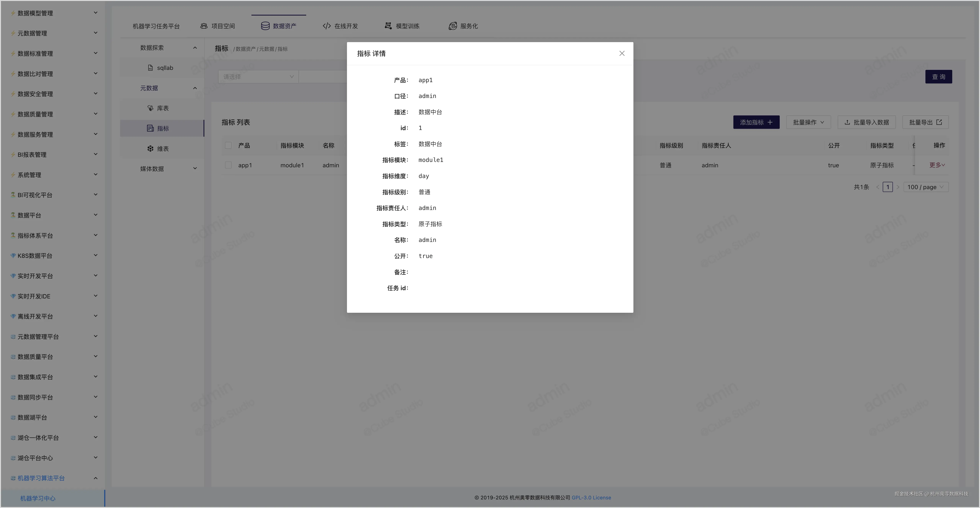Viewport: 980px width, 508px height.
Task: Switch to 机器学习任务平台 tab
Action: click(x=156, y=26)
